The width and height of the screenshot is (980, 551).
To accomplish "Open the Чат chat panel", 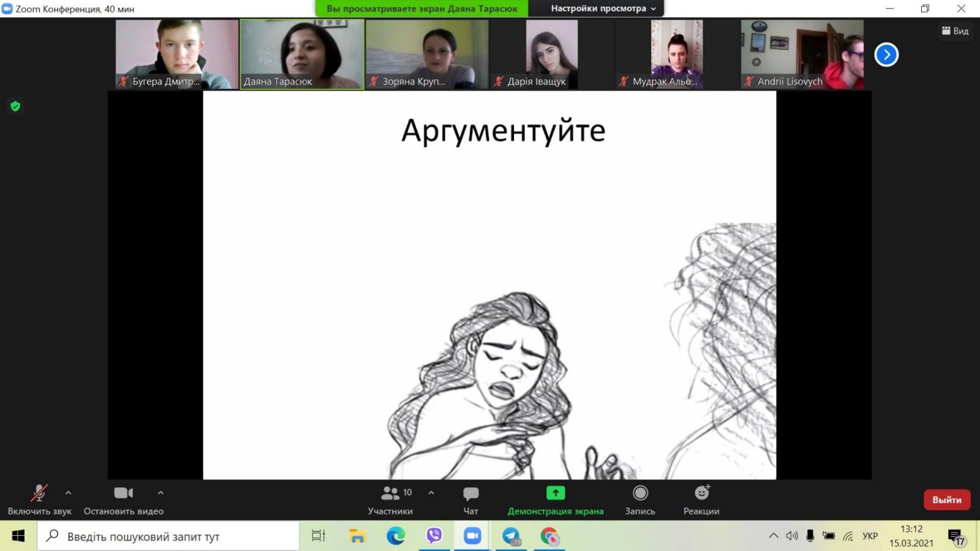I will pos(470,500).
